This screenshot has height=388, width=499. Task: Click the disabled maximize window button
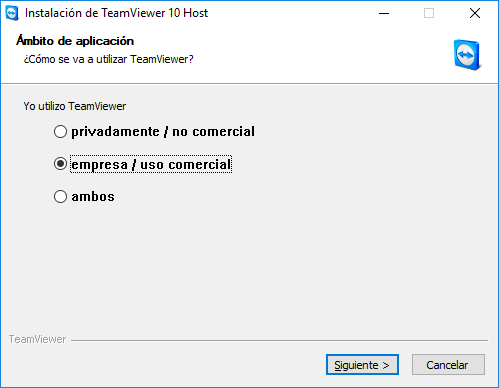pyautogui.click(x=429, y=13)
